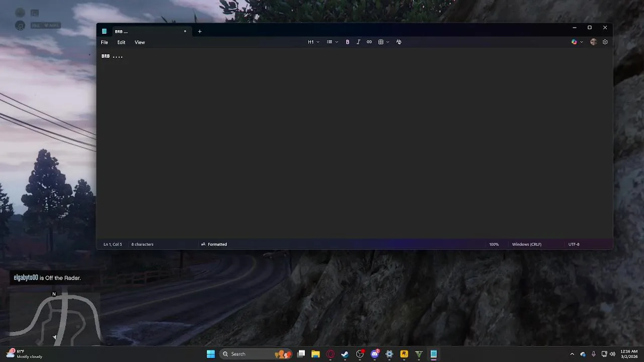Open the View menu
This screenshot has height=362, width=644.
140,42
